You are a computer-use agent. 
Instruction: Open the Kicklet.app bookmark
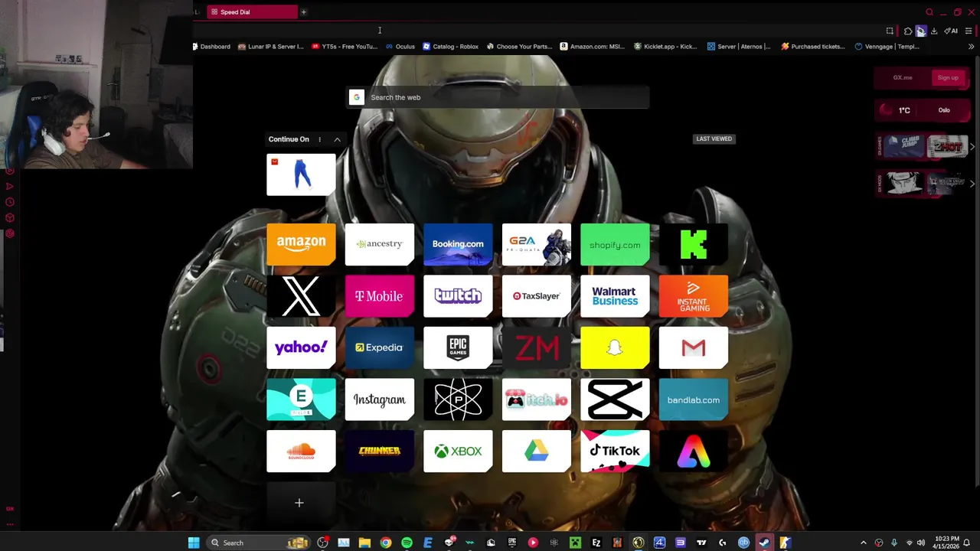(x=665, y=47)
